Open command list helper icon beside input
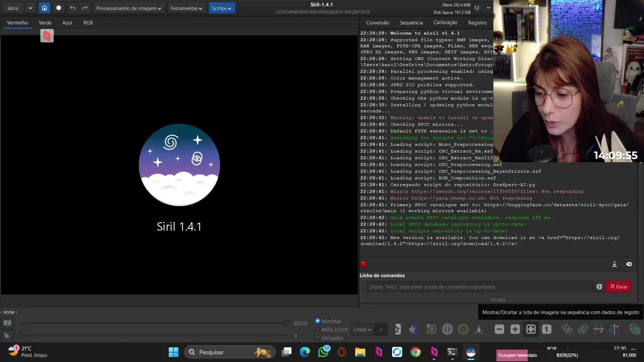This screenshot has width=644, height=362. pos(599,287)
